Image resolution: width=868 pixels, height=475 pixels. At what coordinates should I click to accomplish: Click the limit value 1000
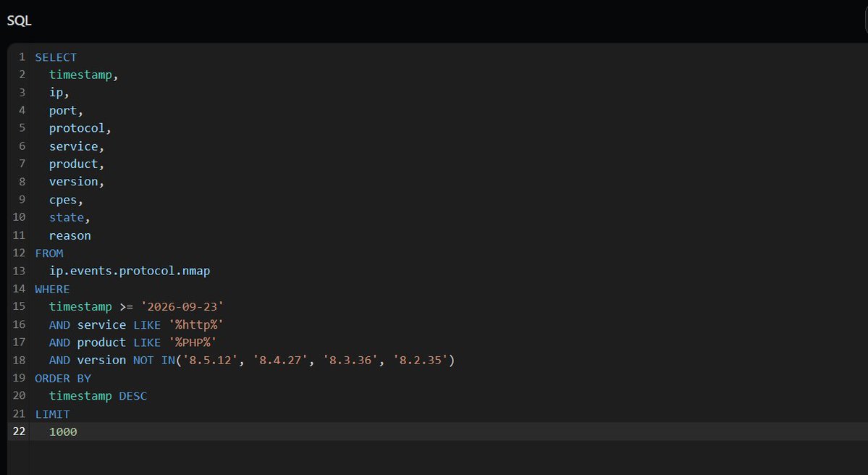pos(63,432)
